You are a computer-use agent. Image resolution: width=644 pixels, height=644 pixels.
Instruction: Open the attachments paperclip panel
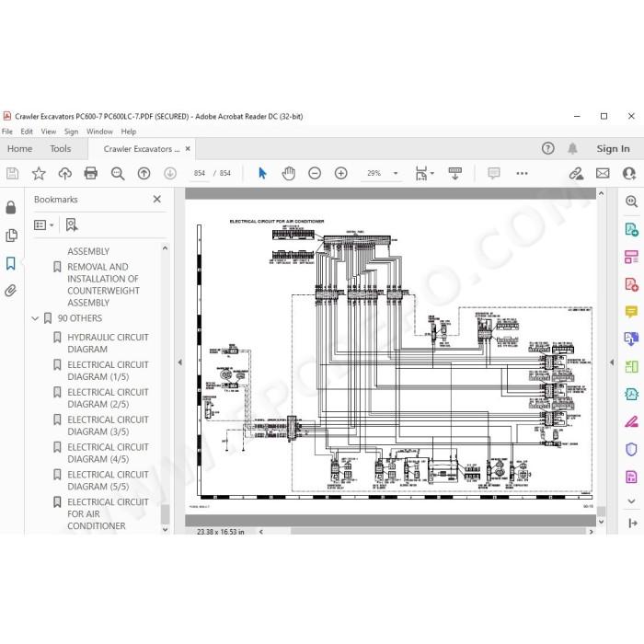click(x=11, y=291)
